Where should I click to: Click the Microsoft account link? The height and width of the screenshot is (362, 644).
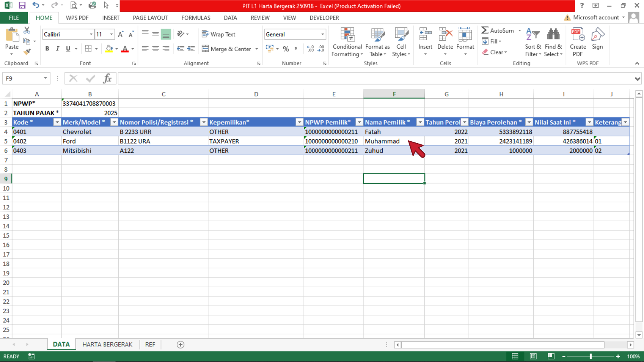coord(596,17)
